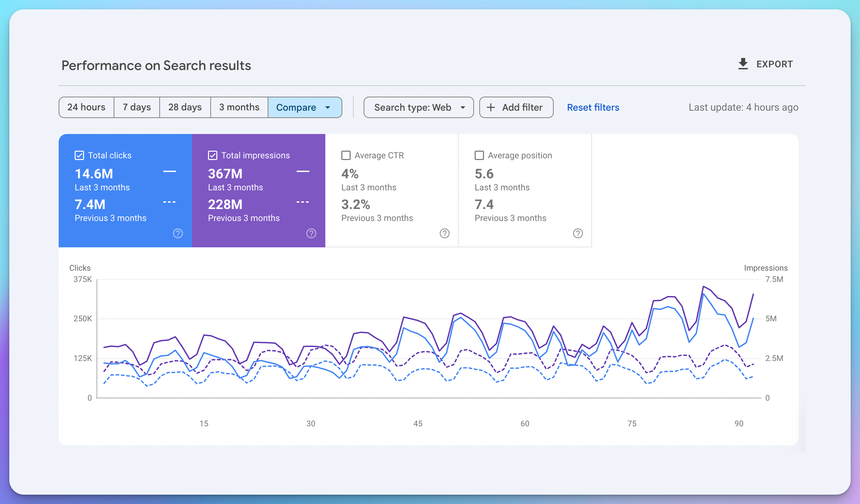The width and height of the screenshot is (860, 504).
Task: Click the solid line legend in Total clicks
Action: click(170, 171)
